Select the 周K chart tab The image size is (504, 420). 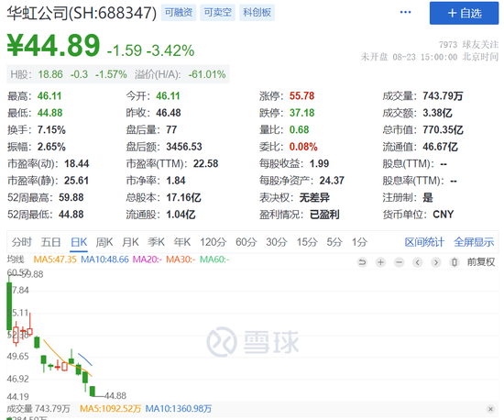pos(104,242)
